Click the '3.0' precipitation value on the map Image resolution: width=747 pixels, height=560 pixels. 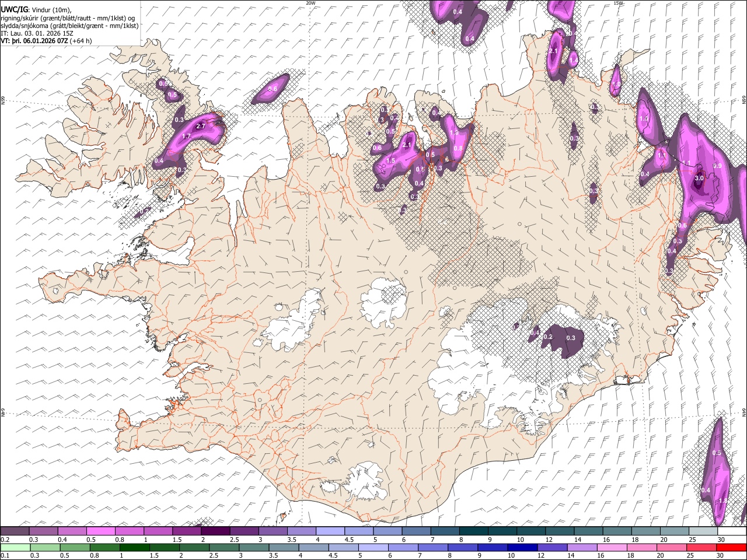[x=700, y=177]
